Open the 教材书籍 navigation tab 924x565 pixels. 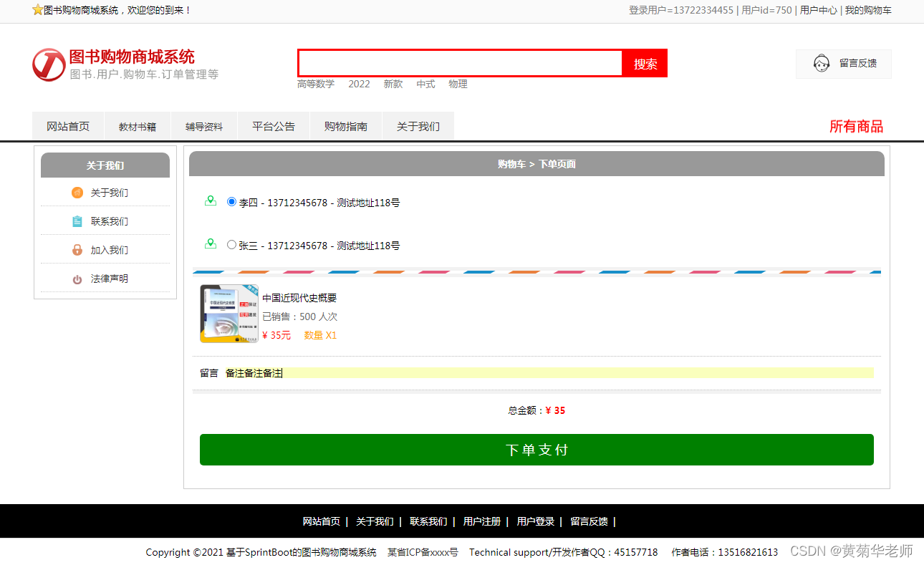(x=138, y=127)
